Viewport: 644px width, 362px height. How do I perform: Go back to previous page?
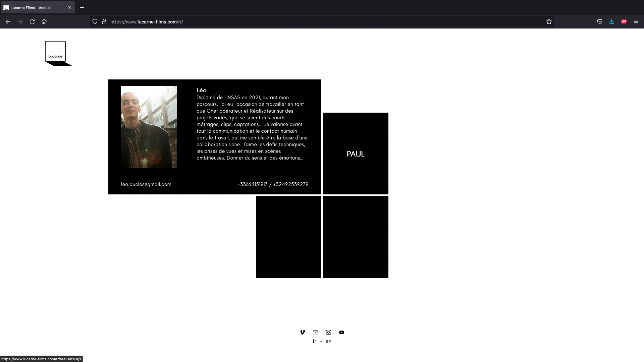click(x=8, y=21)
